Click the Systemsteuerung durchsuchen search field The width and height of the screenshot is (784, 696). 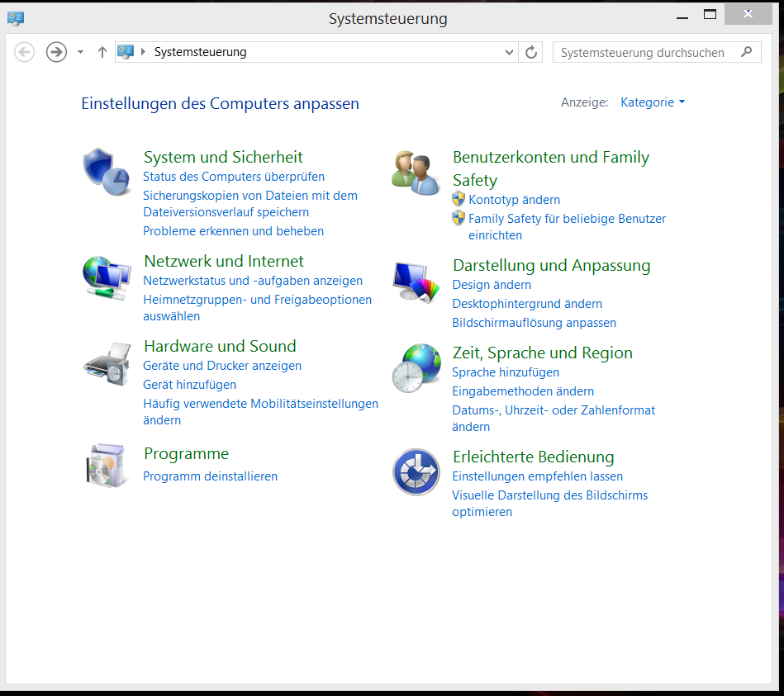(x=646, y=52)
